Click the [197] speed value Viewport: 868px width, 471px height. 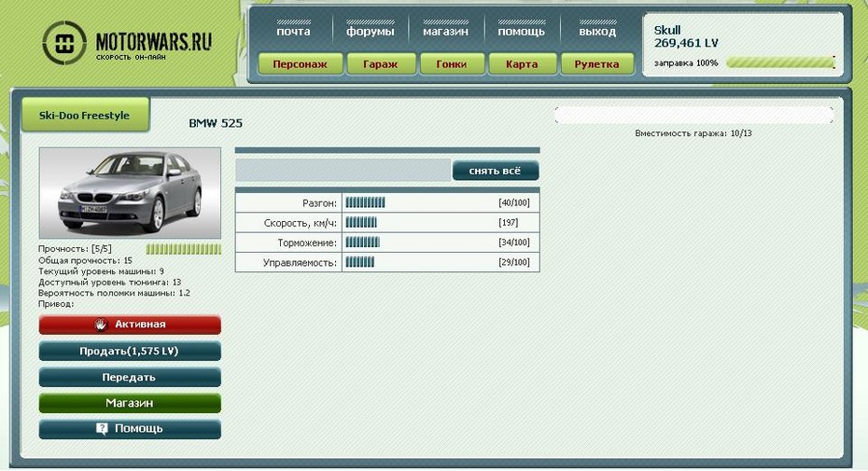tap(508, 223)
